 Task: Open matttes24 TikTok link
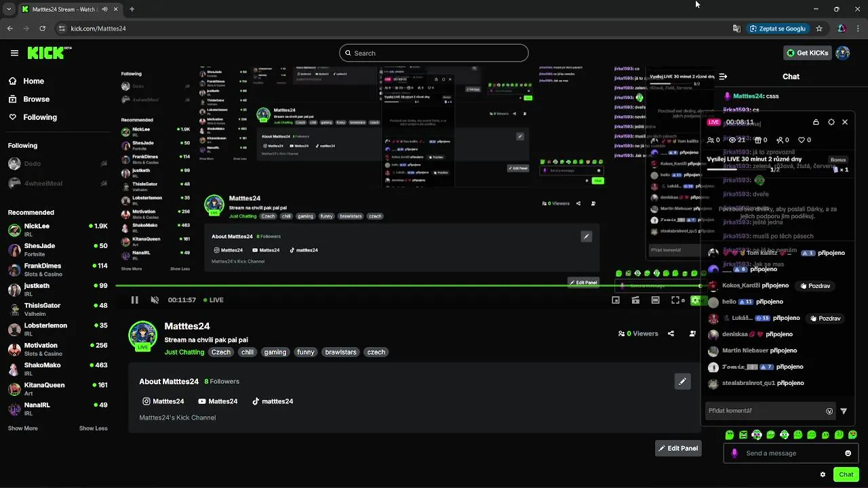tap(273, 401)
